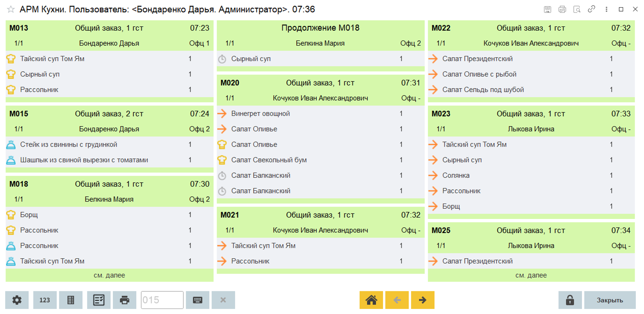Add window to favorites with star icon

11,9
